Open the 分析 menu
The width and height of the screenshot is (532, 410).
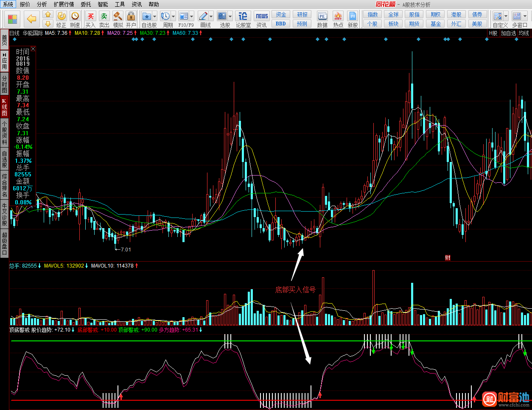[42, 4]
